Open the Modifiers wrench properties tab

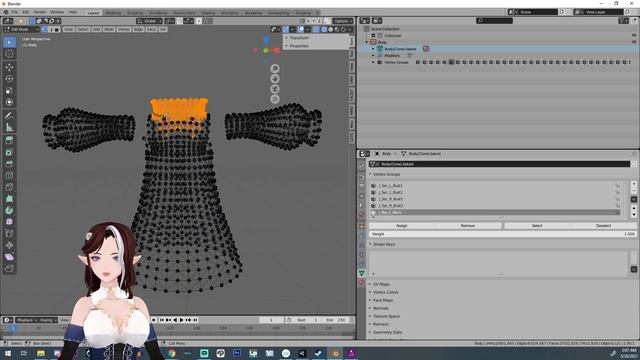[362, 236]
